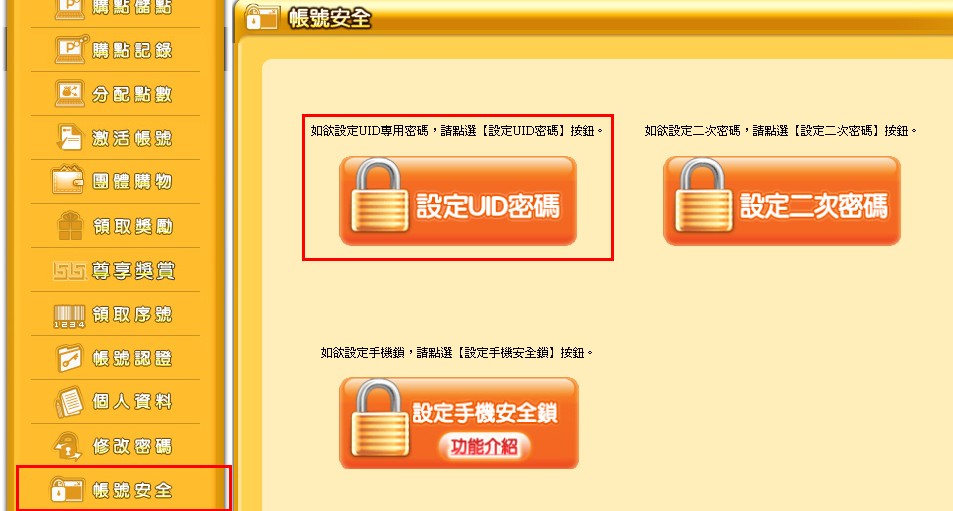953x511 pixels.
Task: Click the 領取獎勵 gift box icon
Action: (70, 225)
